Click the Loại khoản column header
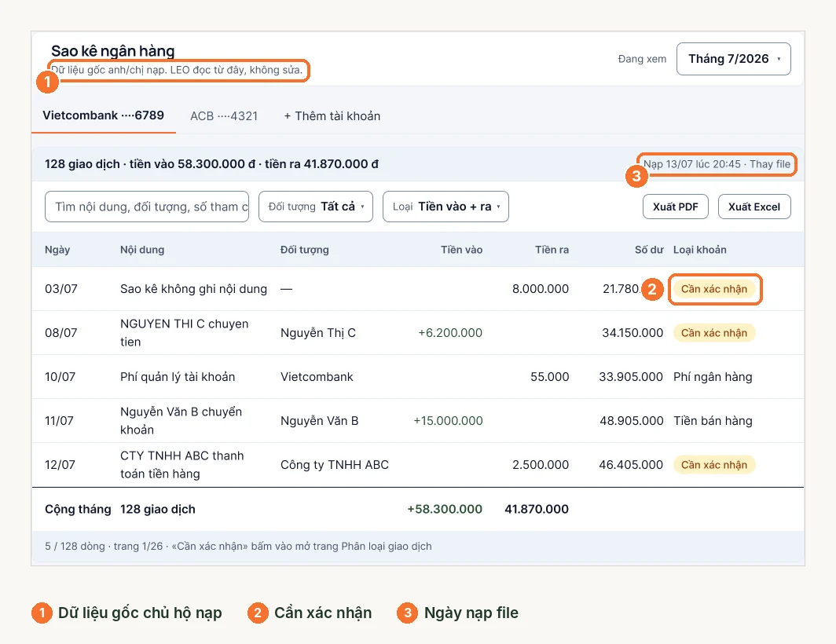 click(x=699, y=250)
